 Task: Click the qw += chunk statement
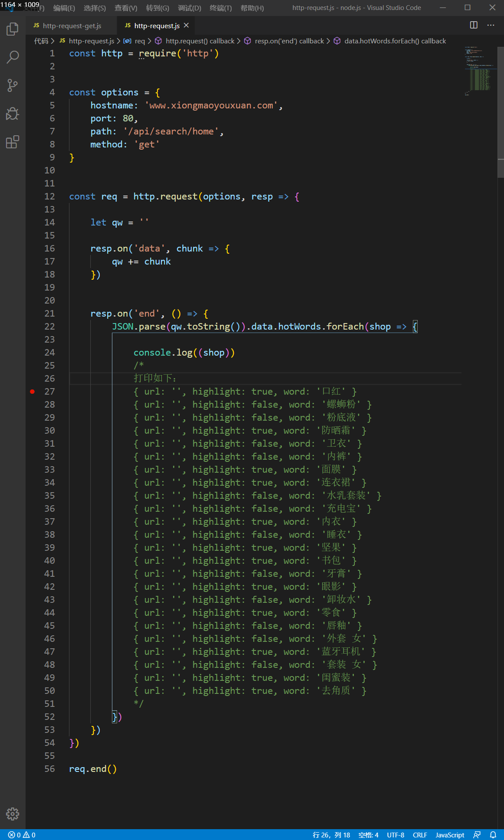click(141, 261)
